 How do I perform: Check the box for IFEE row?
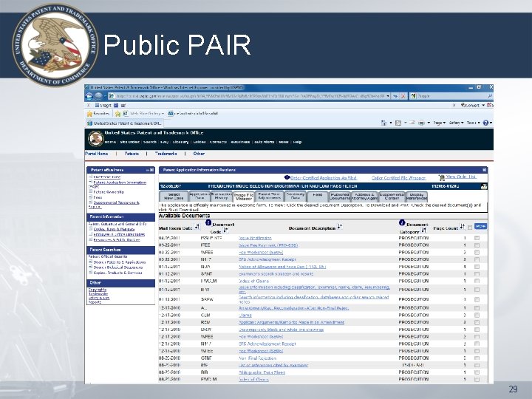coord(477,245)
